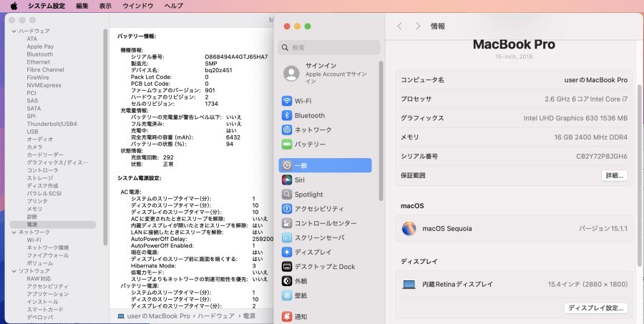
Task: Open the ヘルプ menu
Action: [173, 6]
